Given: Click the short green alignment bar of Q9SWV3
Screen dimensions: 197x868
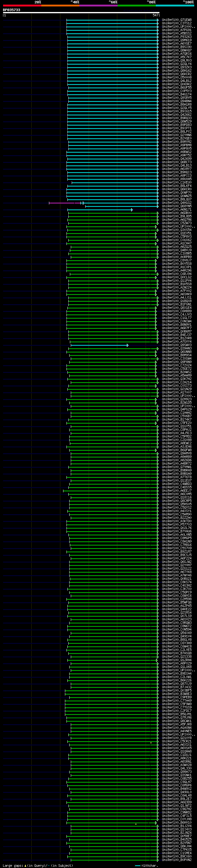Looking at the screenshot, I should (x=99, y=345).
